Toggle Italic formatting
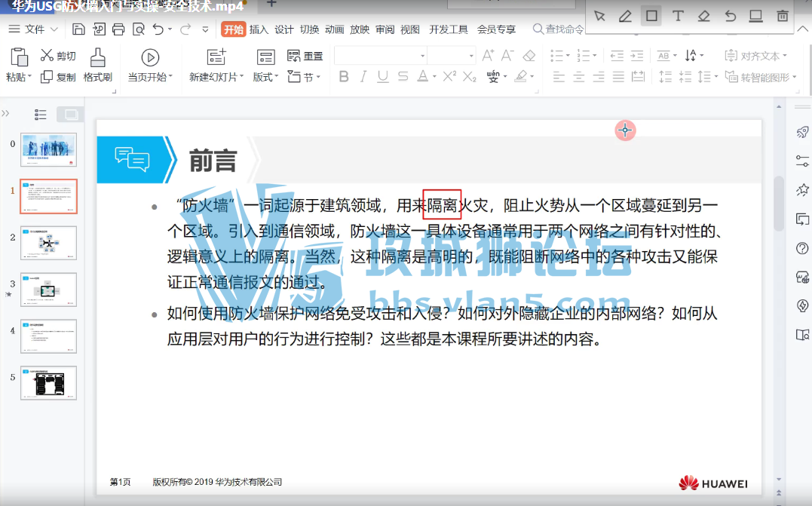 (x=363, y=77)
